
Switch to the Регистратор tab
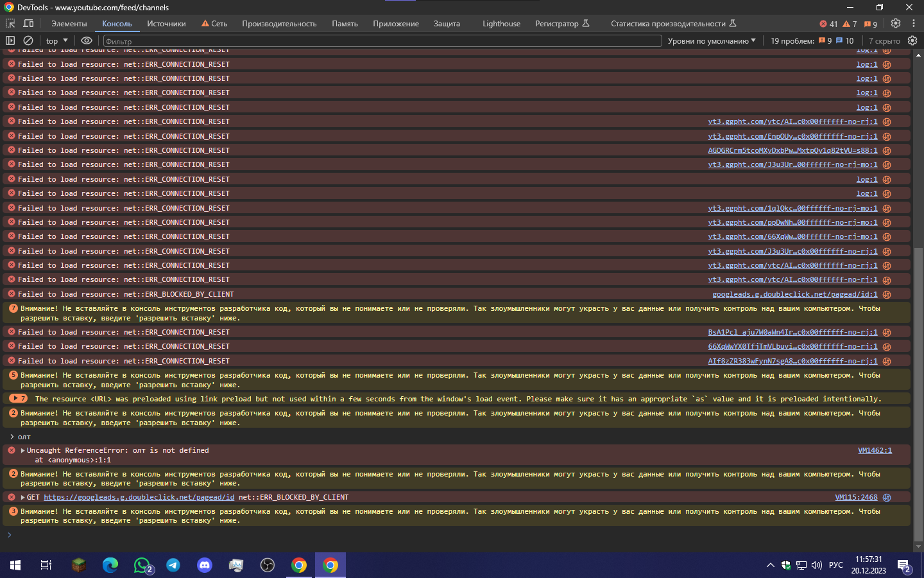coord(562,24)
